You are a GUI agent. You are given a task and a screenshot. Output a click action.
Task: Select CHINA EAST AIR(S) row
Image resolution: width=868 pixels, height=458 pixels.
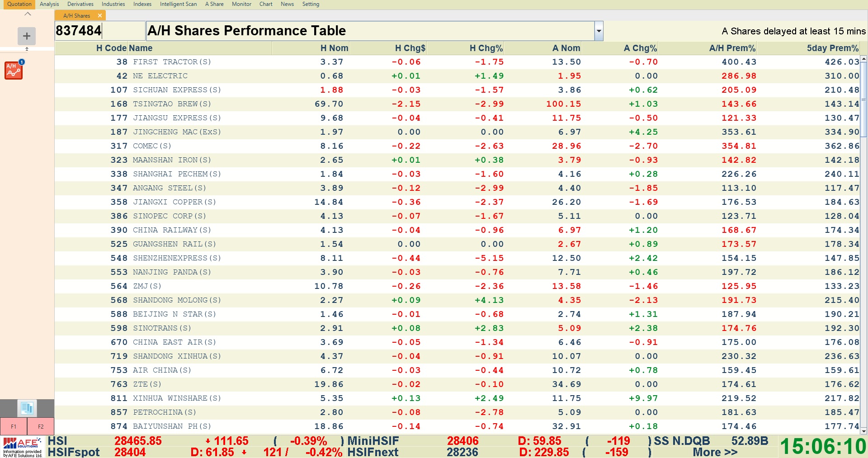(457, 342)
